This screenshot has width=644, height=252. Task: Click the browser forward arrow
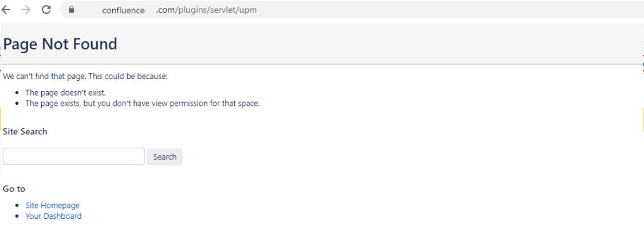pos(26,10)
